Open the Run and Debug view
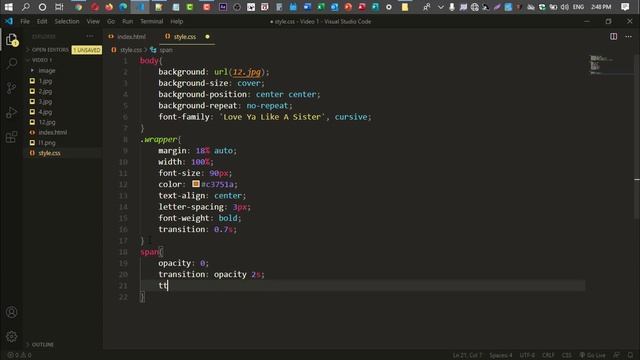This screenshot has width=640, height=360. [x=11, y=112]
